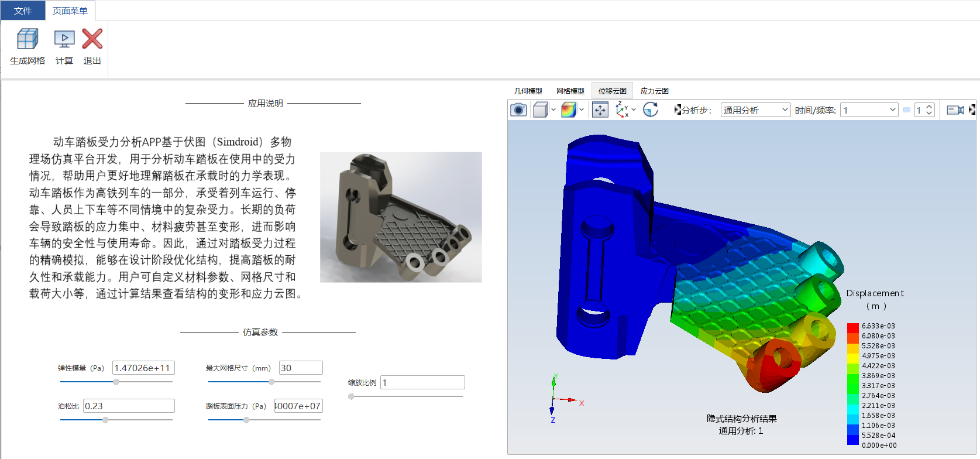The height and width of the screenshot is (459, 980).
Task: Expand toolbar overflow arrow at far right
Action: coord(972,110)
